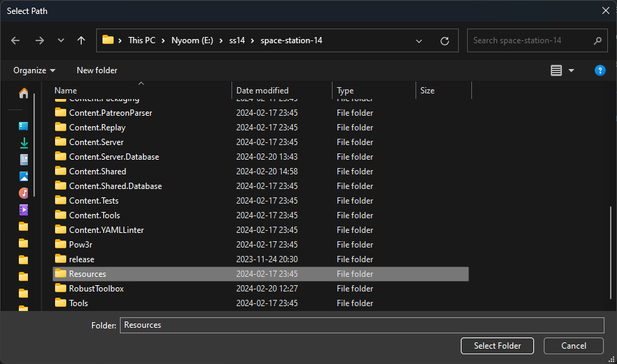Sort files by Date modified column
The image size is (617, 364).
[x=262, y=91]
